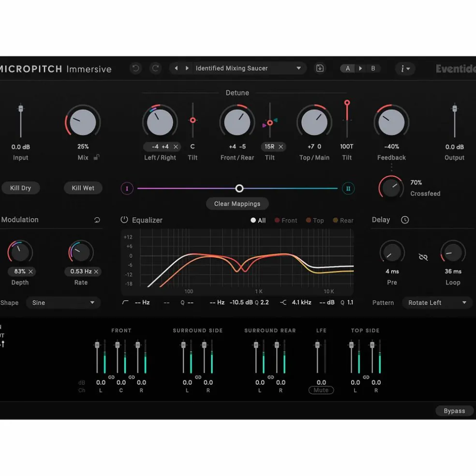Go to next preset with right arrow
476x476 pixels.
coord(187,68)
